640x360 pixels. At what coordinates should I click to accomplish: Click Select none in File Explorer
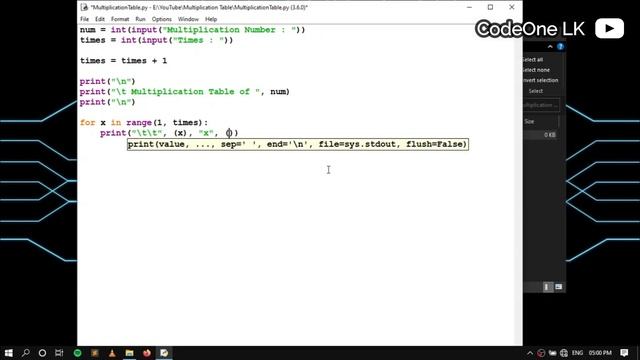pos(536,70)
